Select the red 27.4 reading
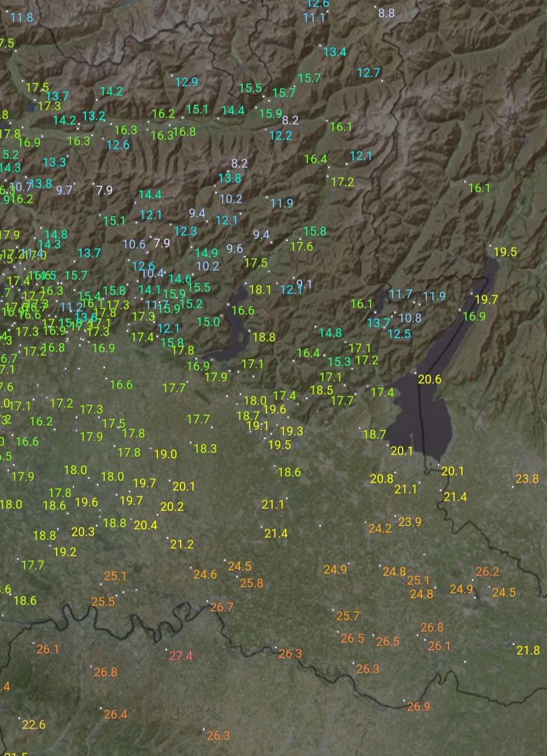This screenshot has width=547, height=756. click(181, 655)
